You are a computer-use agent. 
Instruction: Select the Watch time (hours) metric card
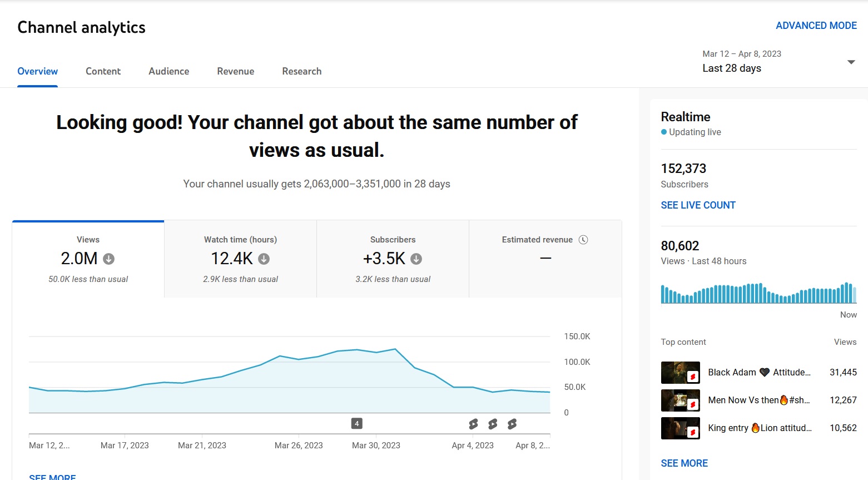[x=240, y=259]
